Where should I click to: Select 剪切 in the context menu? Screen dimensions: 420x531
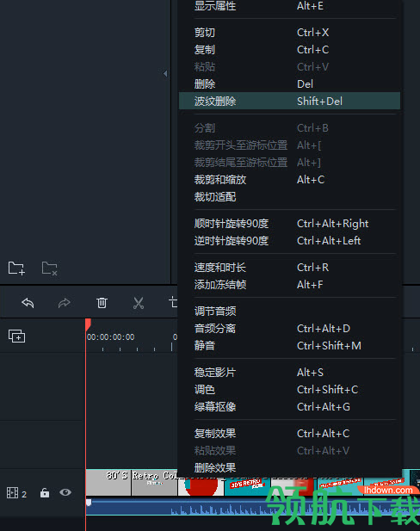289,33
